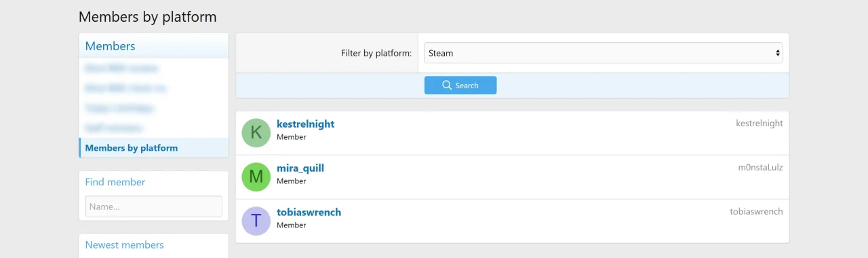Click the magnifier icon in Search button
This screenshot has width=868, height=258.
coord(447,86)
